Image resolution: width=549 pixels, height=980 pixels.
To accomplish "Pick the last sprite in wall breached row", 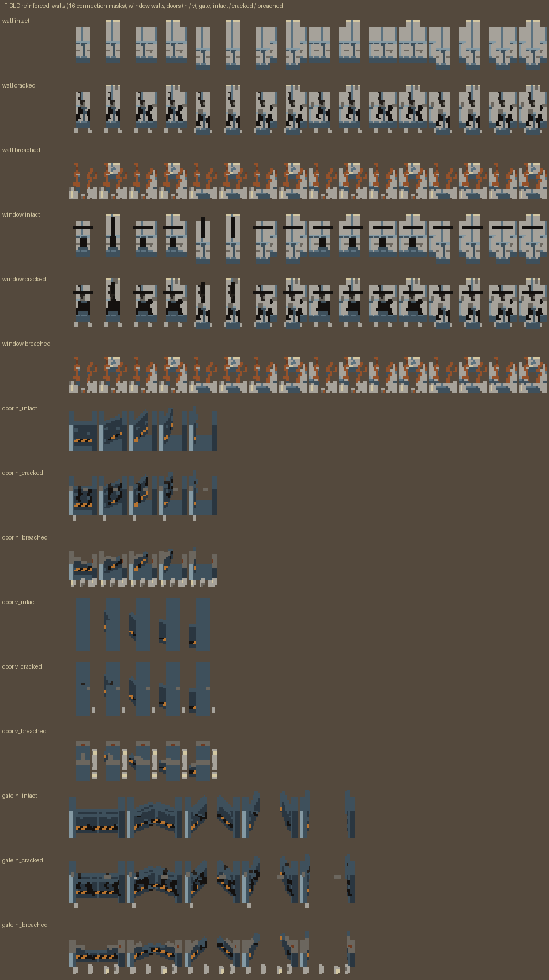I will coord(532,180).
